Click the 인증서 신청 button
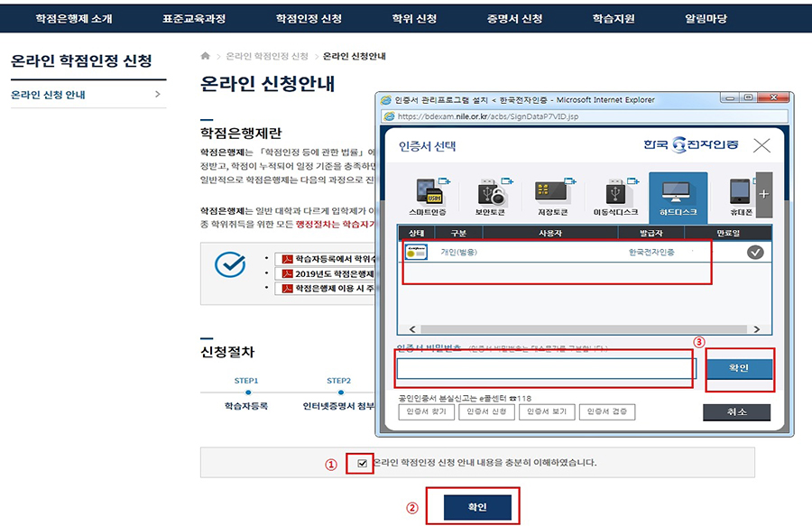The image size is (812, 526). tap(486, 411)
